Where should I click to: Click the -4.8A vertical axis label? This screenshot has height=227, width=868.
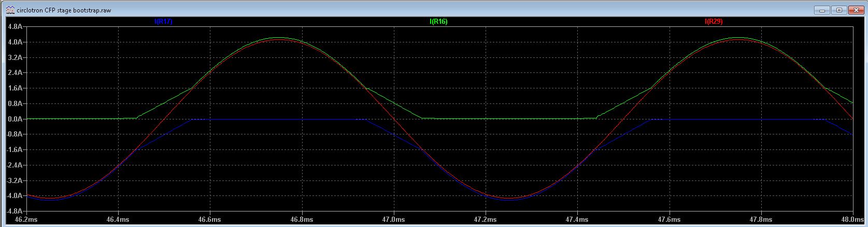tap(15, 211)
